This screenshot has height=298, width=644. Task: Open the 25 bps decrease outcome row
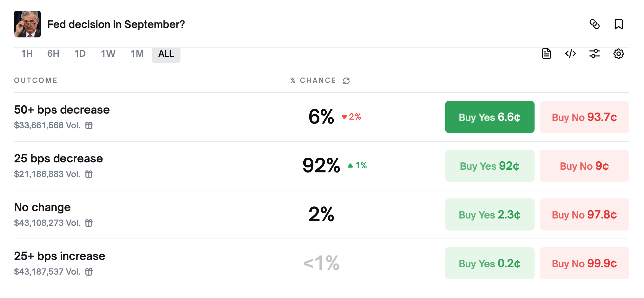point(322,166)
